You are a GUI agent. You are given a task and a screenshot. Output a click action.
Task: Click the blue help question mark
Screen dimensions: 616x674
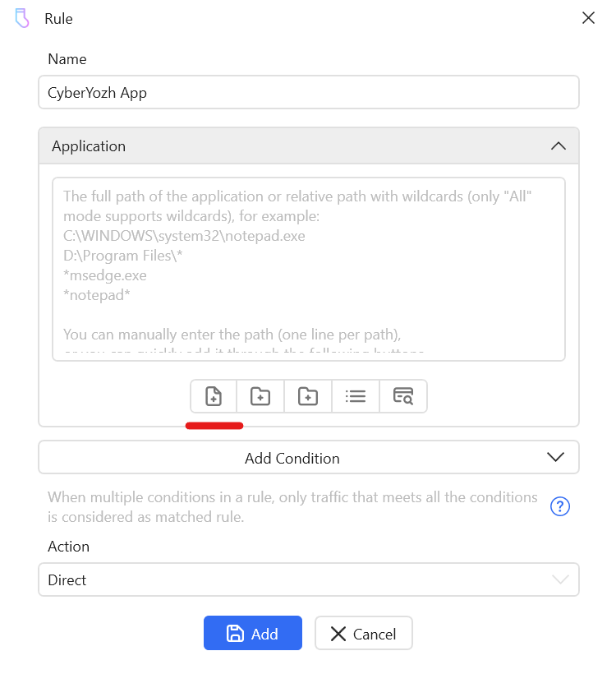click(560, 506)
